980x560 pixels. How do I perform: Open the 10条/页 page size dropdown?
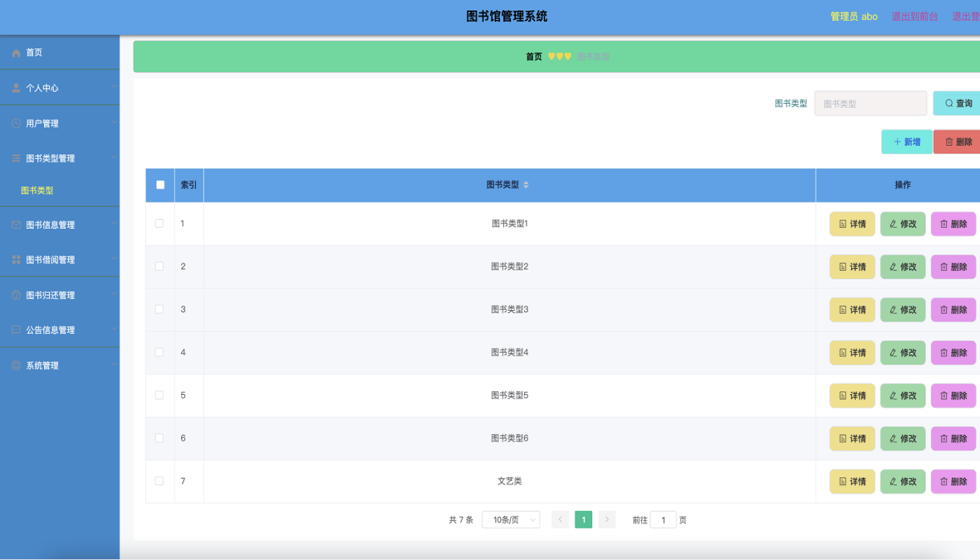pos(511,519)
